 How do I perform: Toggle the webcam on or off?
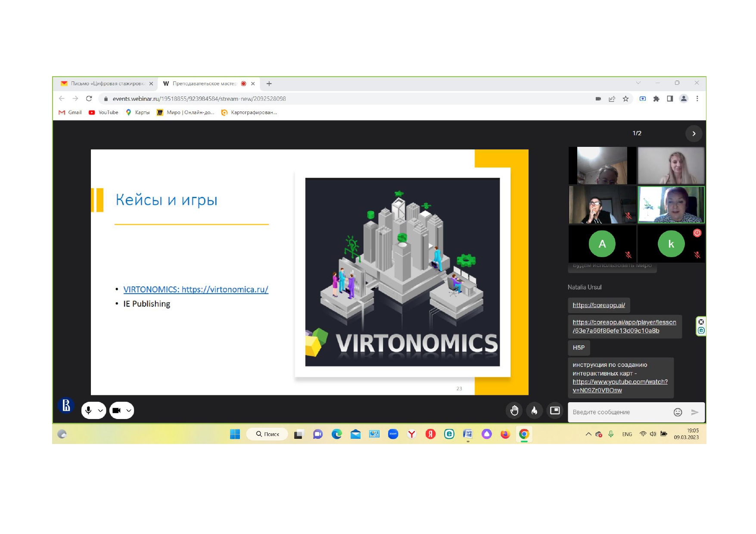[x=116, y=410]
